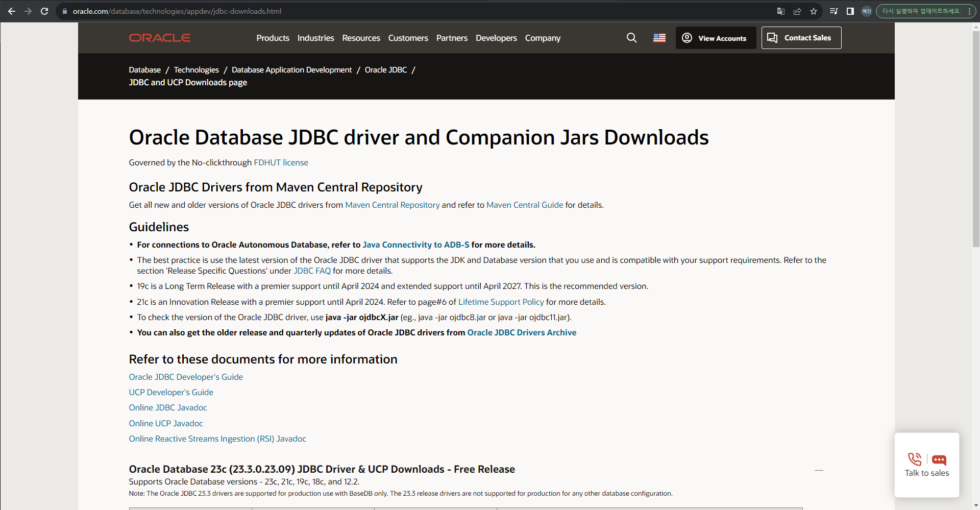The width and height of the screenshot is (980, 510).
Task: Collapse the Oracle Database 23c downloads section
Action: coord(819,470)
